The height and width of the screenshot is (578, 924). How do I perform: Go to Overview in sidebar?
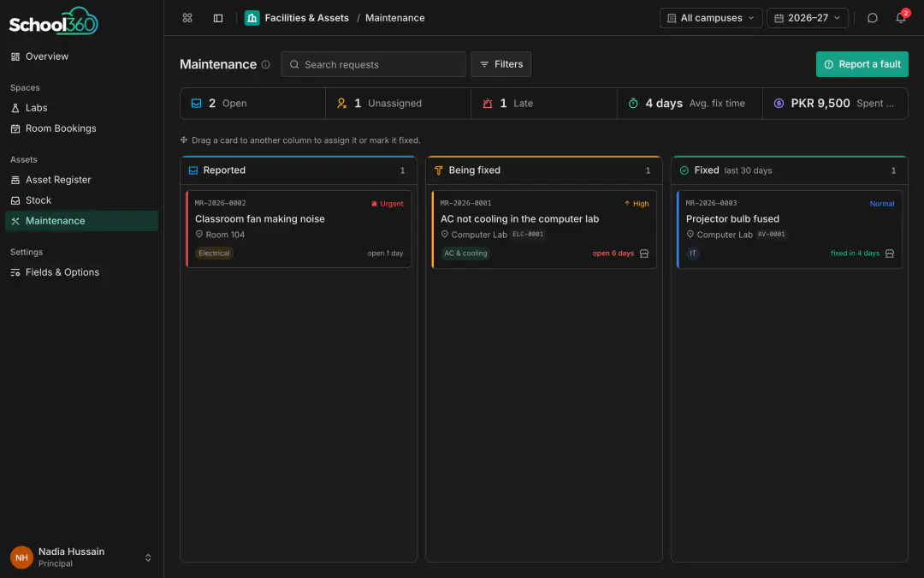pos(82,57)
